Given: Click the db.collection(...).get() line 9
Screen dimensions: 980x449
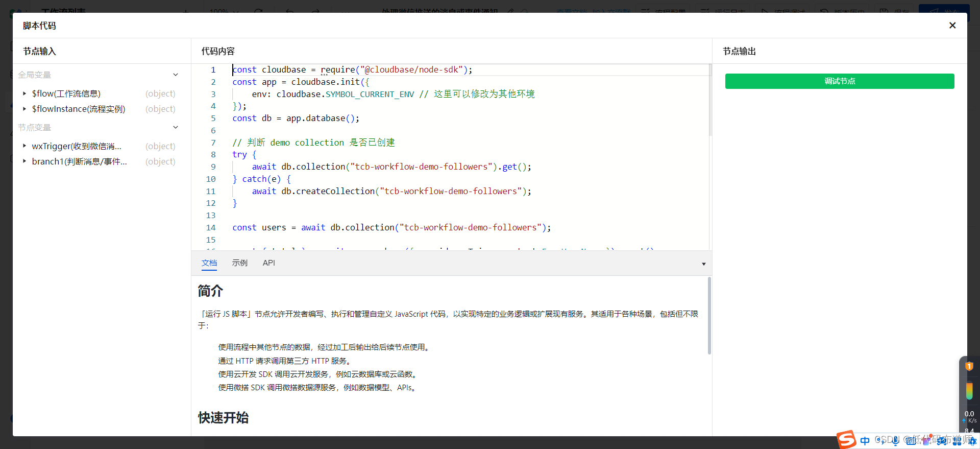Looking at the screenshot, I should [391, 167].
